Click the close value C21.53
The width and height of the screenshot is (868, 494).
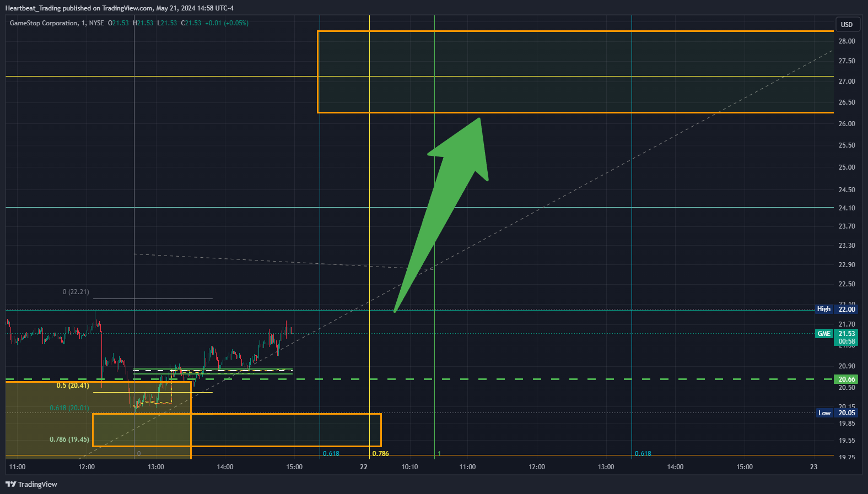pyautogui.click(x=191, y=23)
